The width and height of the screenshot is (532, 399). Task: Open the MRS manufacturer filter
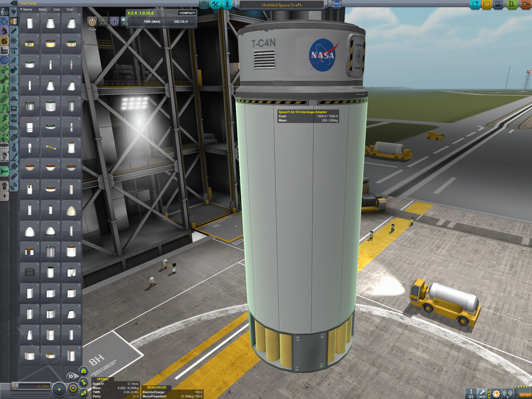(x=4, y=147)
